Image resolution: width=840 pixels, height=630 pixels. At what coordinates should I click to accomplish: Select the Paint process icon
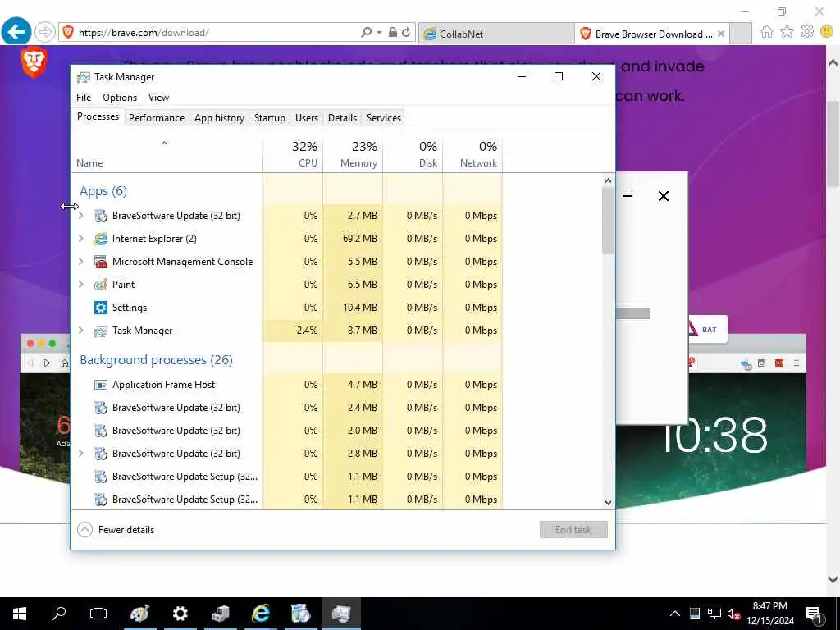101,285
